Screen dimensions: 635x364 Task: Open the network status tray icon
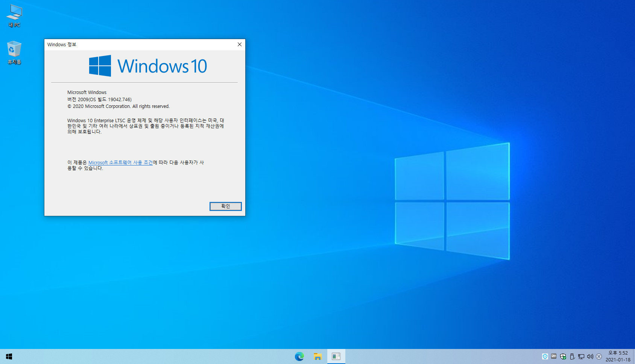(x=581, y=356)
